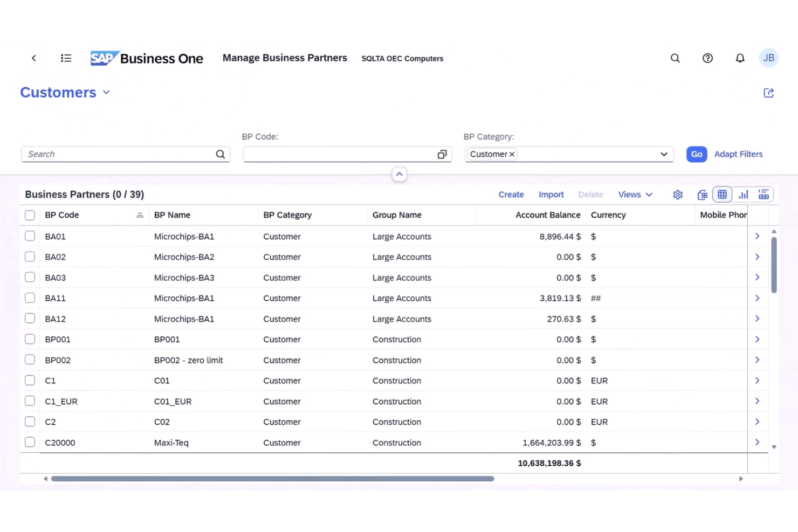The height and width of the screenshot is (532, 798).
Task: Open details arrow for row C1_EUR
Action: pos(757,401)
